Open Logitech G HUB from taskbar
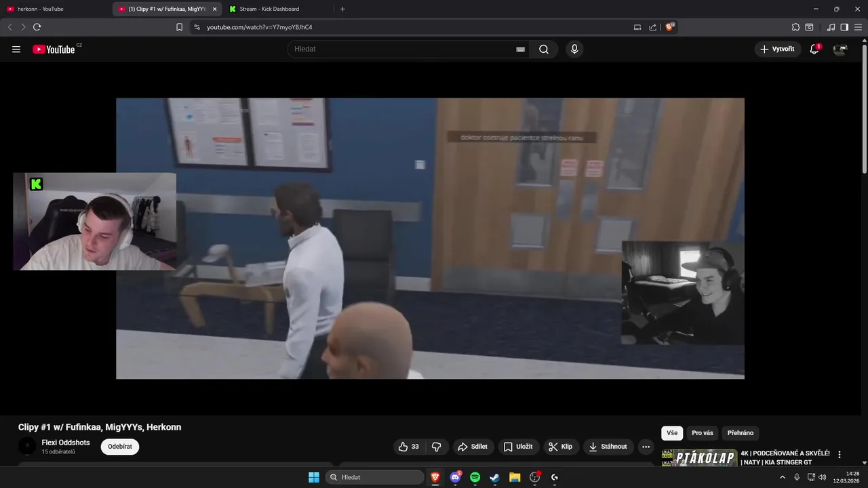This screenshot has width=868, height=488. pos(555,477)
